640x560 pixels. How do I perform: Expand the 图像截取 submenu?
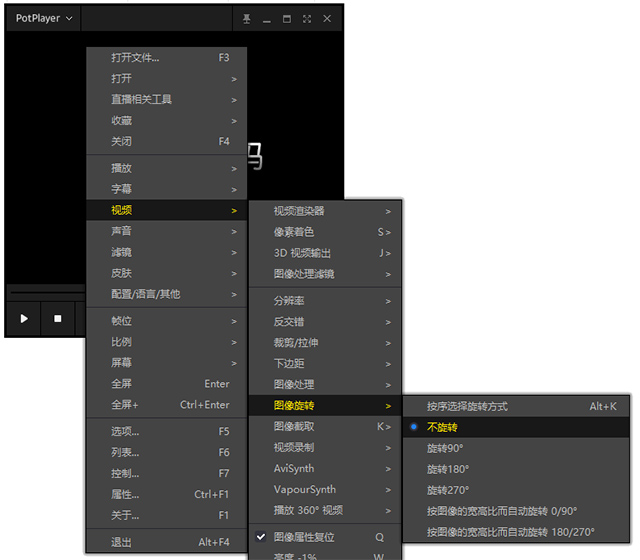pos(325,427)
